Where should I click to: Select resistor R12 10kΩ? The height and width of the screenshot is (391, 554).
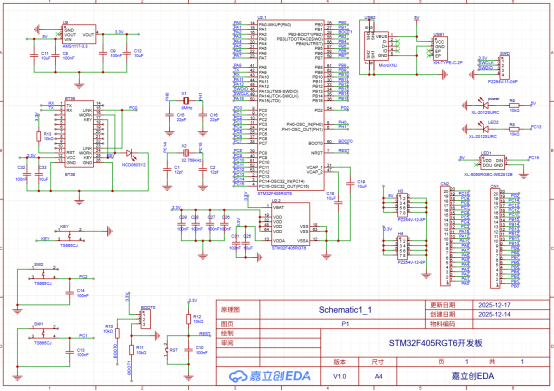pos(189,319)
